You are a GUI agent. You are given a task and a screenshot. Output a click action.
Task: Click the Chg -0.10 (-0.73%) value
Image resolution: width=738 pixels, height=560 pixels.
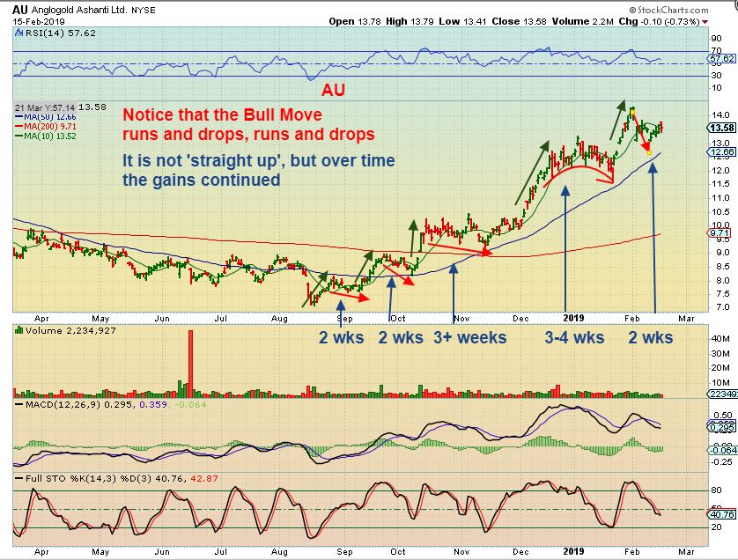point(659,22)
